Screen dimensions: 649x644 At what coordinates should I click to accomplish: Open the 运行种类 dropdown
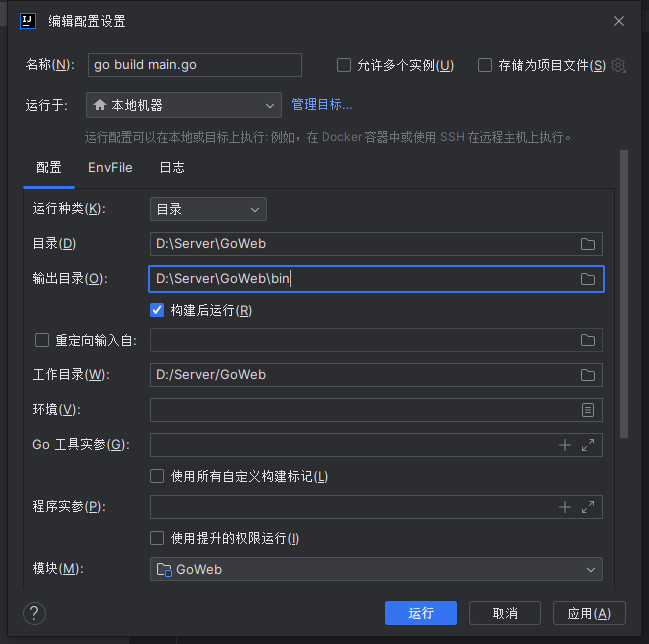click(208, 209)
